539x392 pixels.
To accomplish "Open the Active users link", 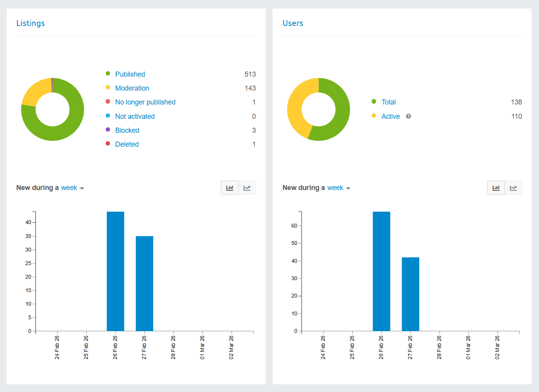I will tap(390, 116).
